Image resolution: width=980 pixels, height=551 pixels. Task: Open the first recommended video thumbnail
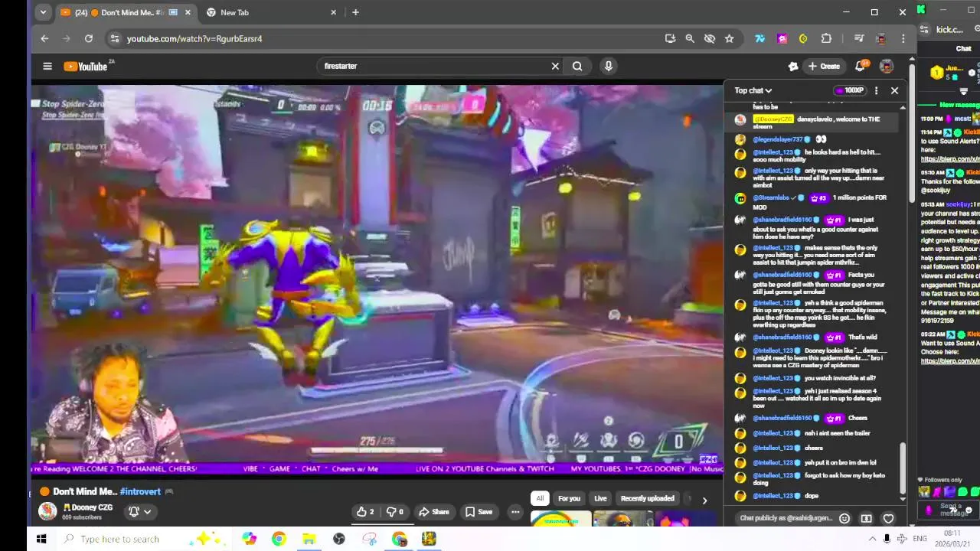(x=561, y=520)
